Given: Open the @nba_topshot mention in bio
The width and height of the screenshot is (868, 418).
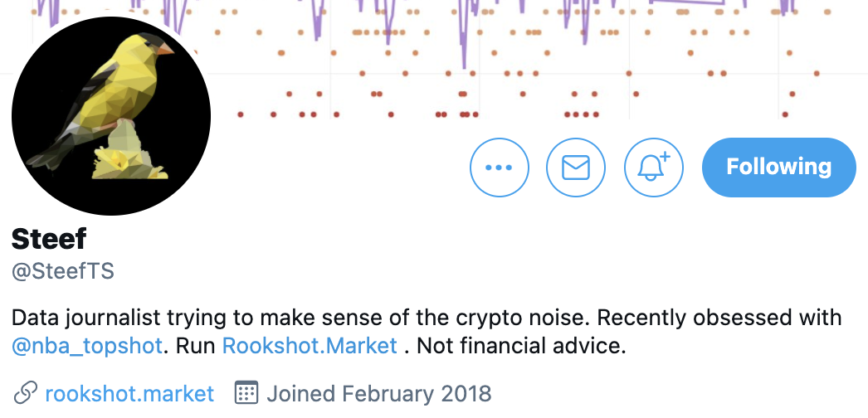Looking at the screenshot, I should 87,345.
